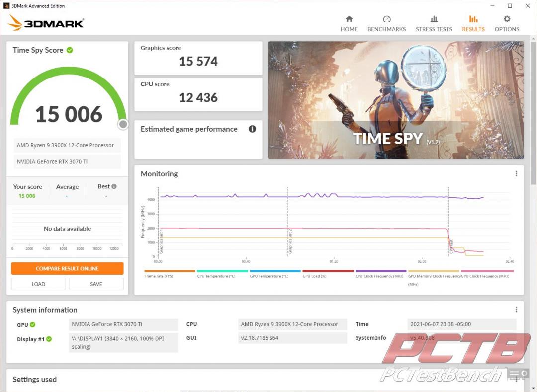Click the main score 15 006
Image resolution: width=537 pixels, height=392 pixels.
pos(69,114)
